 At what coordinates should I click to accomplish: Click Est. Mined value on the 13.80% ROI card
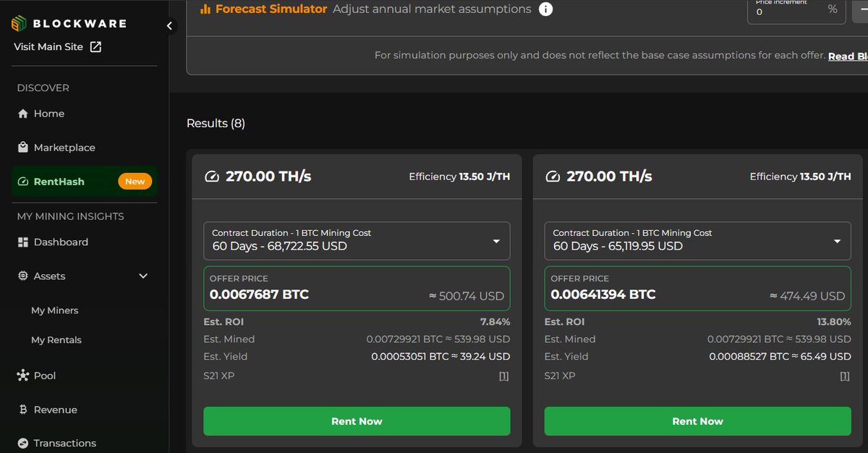click(779, 339)
